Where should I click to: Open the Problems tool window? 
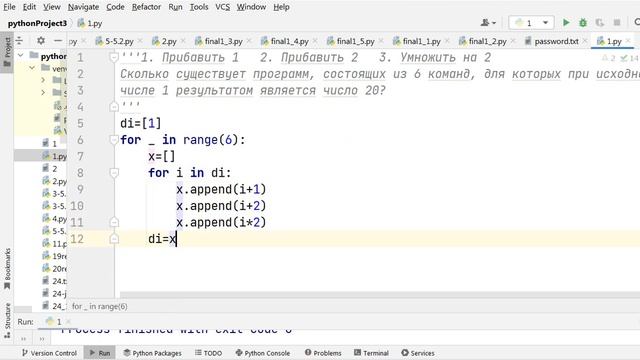pos(323,353)
